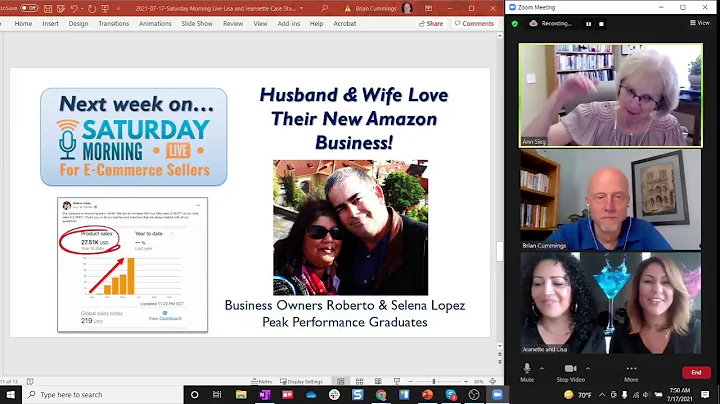The width and height of the screenshot is (720, 404).
Task: Click the Zoom encryption shield icon
Action: click(515, 23)
